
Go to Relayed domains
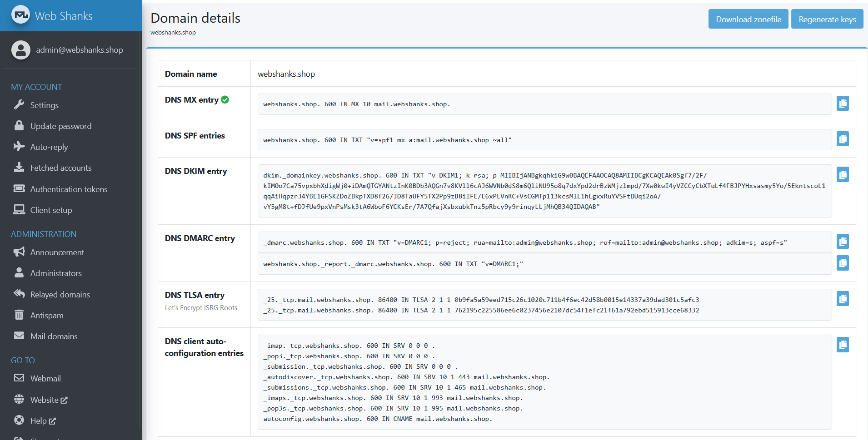(60, 295)
